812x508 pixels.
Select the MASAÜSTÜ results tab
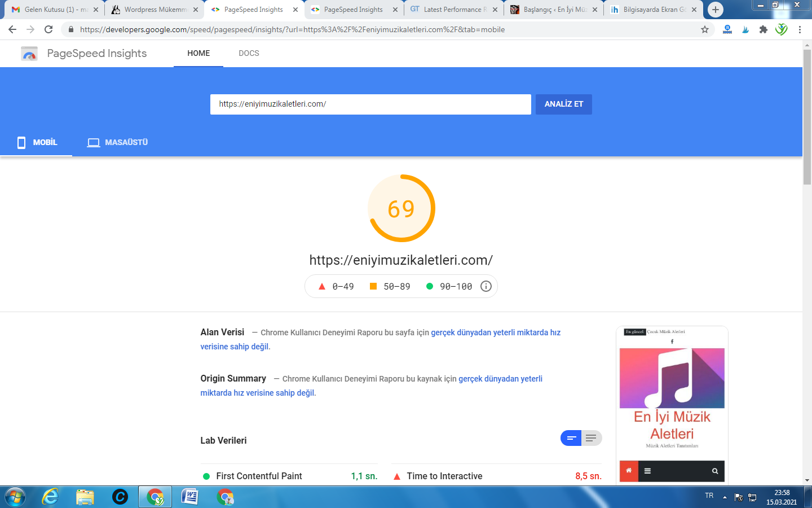pos(117,142)
